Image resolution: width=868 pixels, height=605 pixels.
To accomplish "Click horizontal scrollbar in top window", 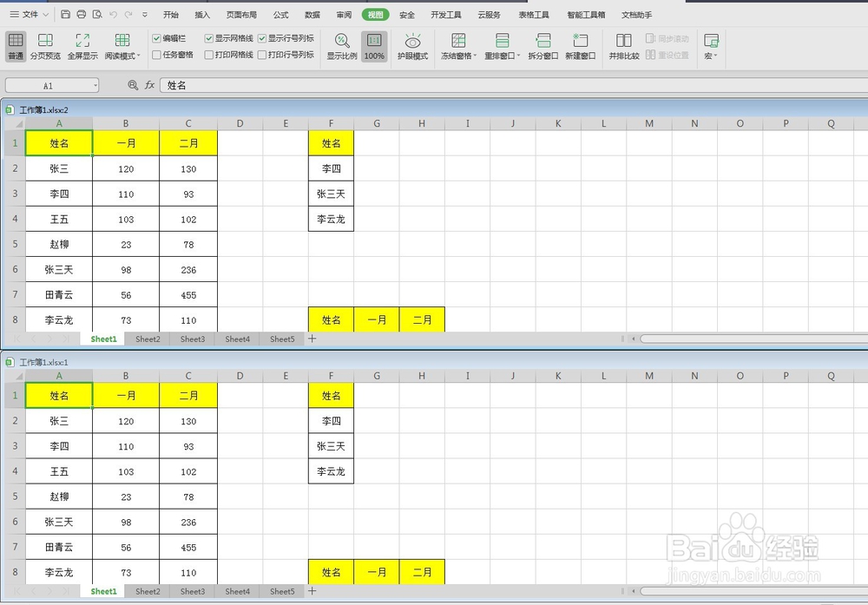I will (753, 339).
